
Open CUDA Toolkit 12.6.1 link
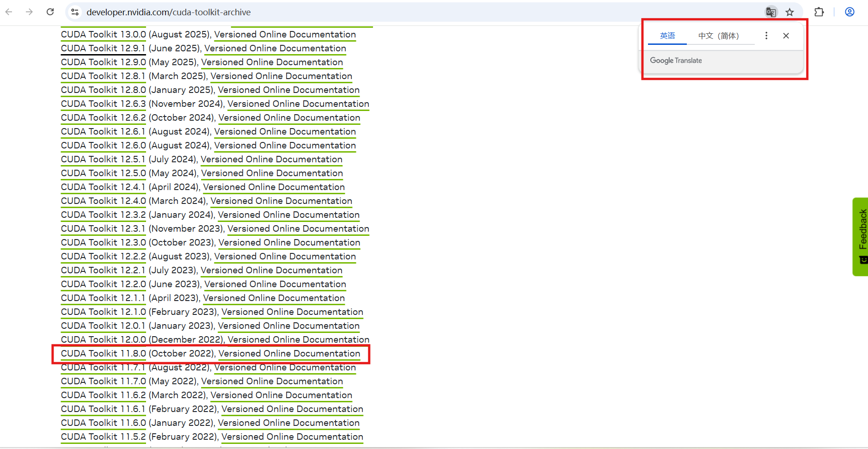pos(104,131)
